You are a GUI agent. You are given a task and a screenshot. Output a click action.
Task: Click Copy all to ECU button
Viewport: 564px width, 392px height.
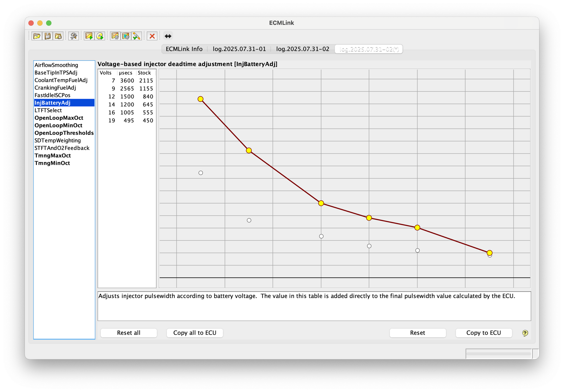point(195,333)
